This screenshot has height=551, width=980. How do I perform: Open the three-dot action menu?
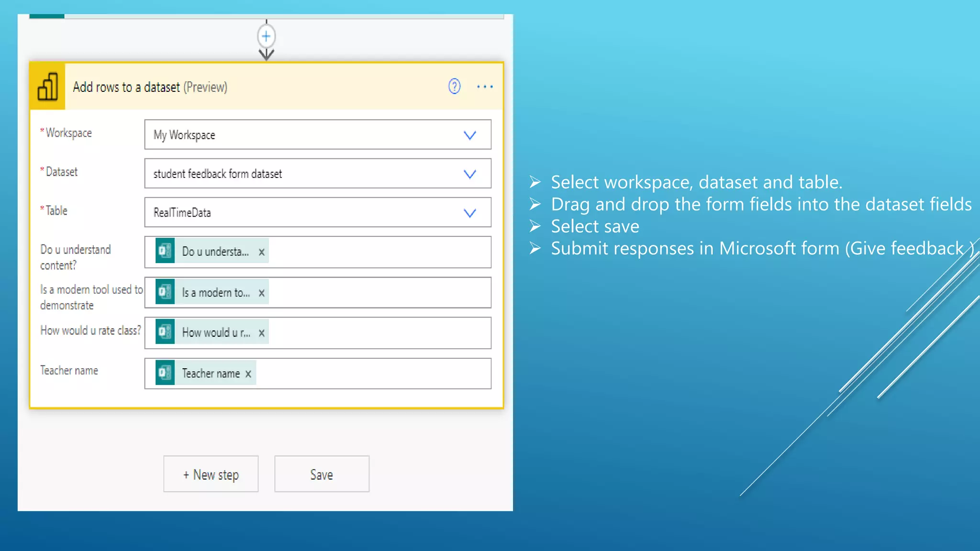pyautogui.click(x=485, y=87)
